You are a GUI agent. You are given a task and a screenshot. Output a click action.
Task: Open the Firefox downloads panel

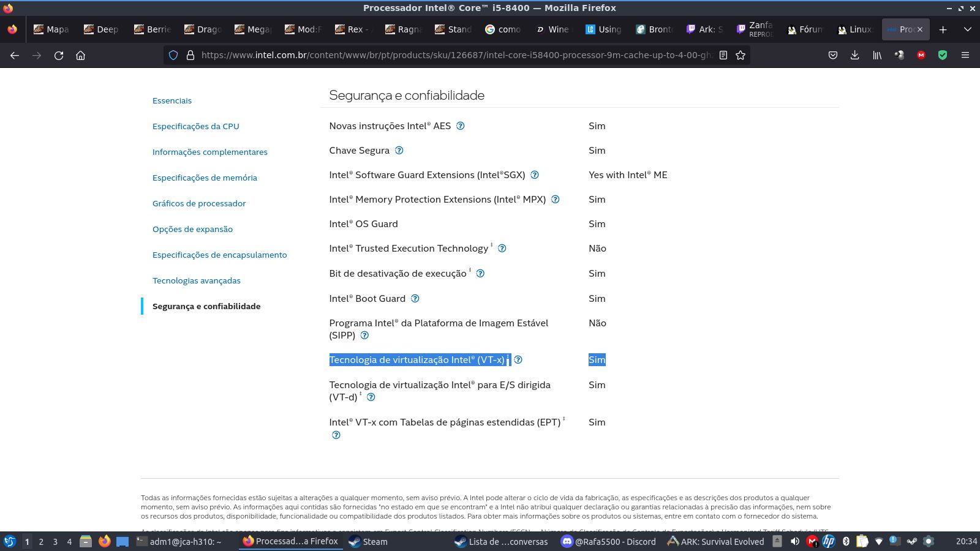tap(855, 55)
